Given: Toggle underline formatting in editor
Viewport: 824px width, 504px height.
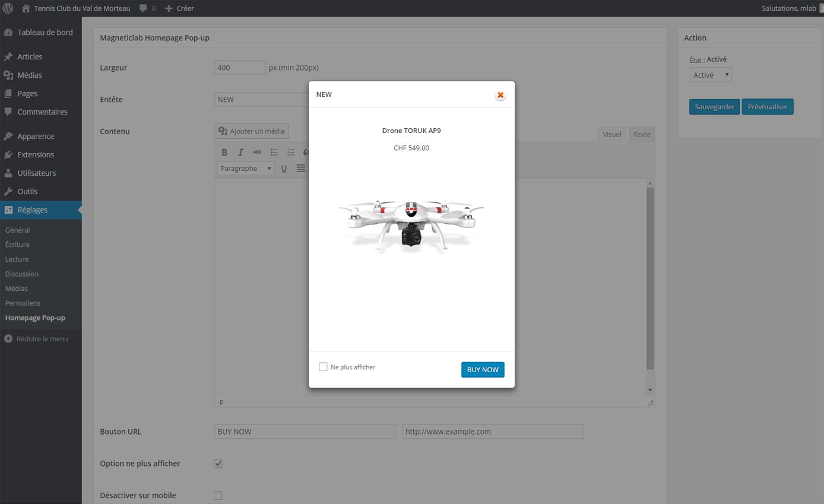Looking at the screenshot, I should point(284,169).
